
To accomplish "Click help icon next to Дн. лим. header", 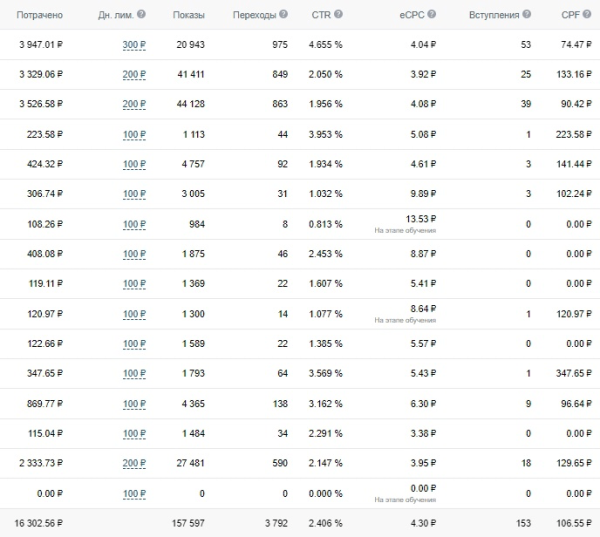I will 140,15.
